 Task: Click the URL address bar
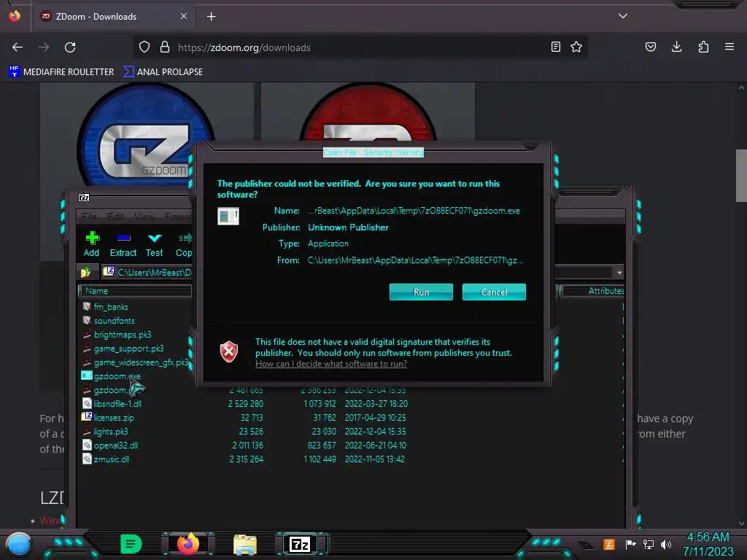point(360,47)
